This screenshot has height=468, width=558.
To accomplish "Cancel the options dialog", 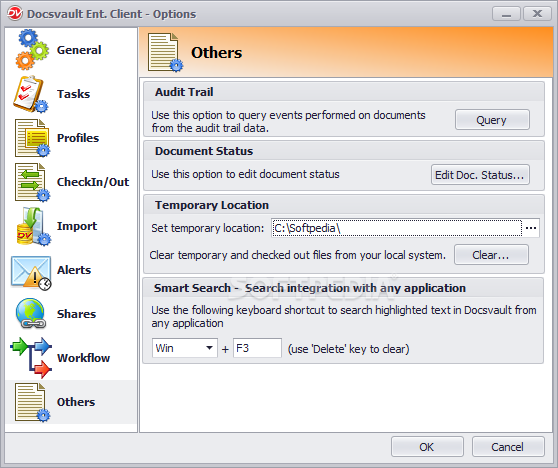I will tap(508, 447).
